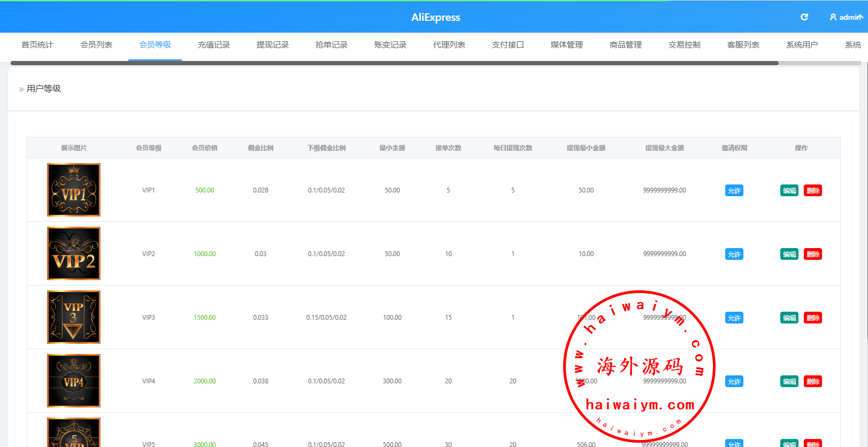Click the 每日提现次数 column header
Screen dimensions: 868x447
point(513,148)
